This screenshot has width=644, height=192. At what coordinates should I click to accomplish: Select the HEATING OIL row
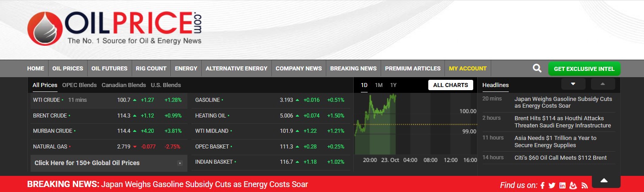coord(271,116)
